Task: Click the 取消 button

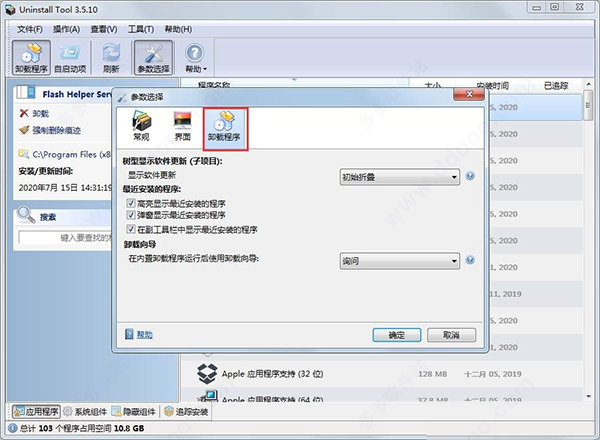Action: pyautogui.click(x=452, y=335)
